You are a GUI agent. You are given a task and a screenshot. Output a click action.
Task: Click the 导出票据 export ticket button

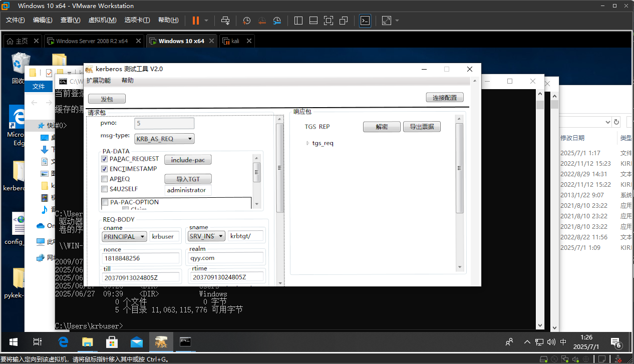click(422, 127)
